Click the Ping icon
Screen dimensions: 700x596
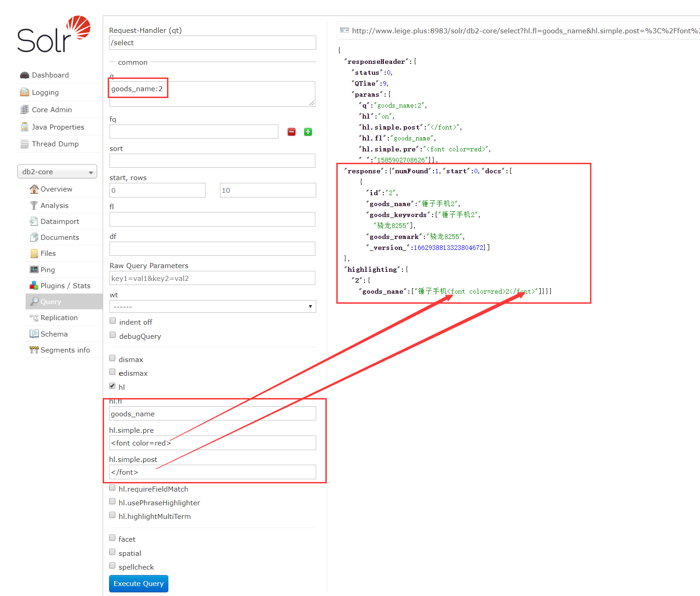tap(34, 270)
